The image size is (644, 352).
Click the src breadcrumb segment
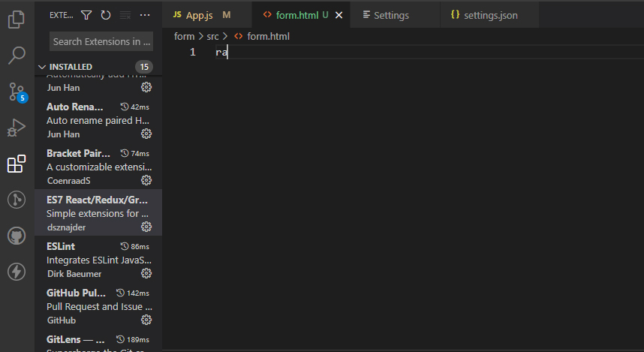pos(212,36)
